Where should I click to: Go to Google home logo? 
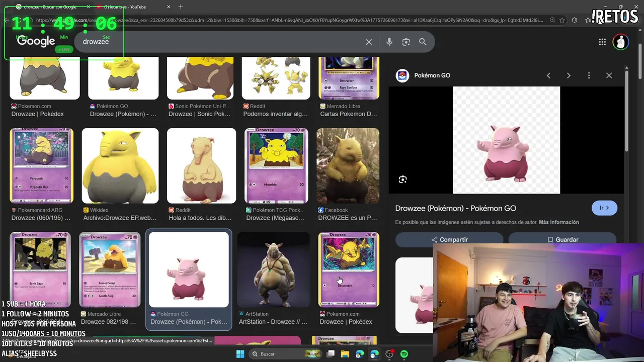tap(36, 41)
